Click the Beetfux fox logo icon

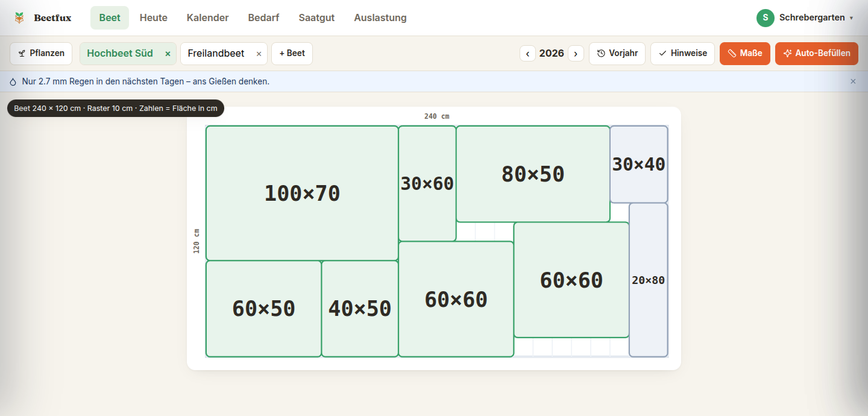coord(20,18)
